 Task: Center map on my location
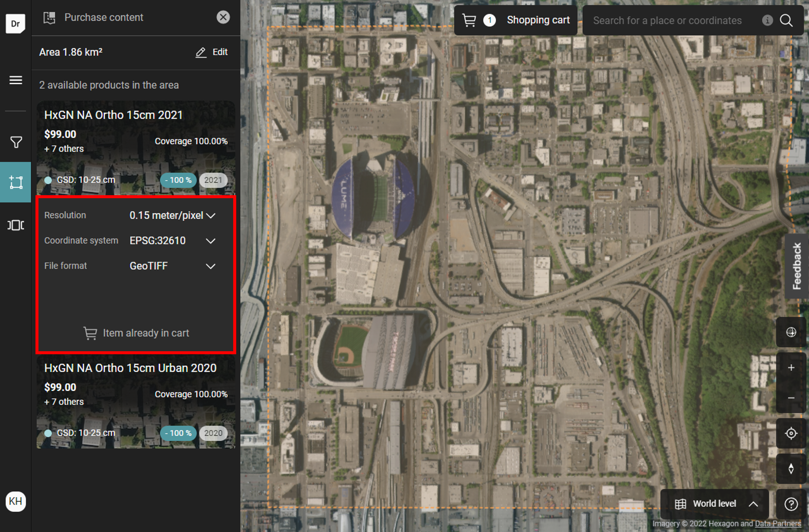click(791, 433)
